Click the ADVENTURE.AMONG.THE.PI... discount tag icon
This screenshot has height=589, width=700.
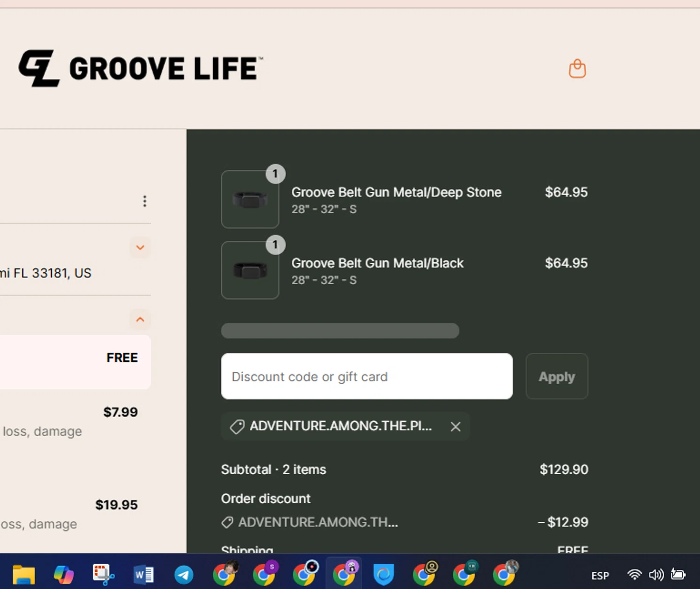[x=237, y=427]
